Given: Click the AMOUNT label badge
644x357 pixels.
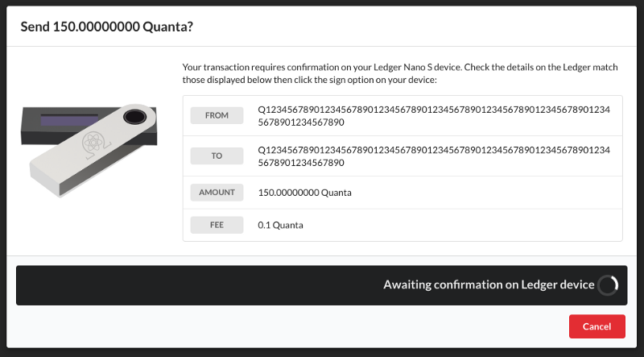Looking at the screenshot, I should 217,193.
